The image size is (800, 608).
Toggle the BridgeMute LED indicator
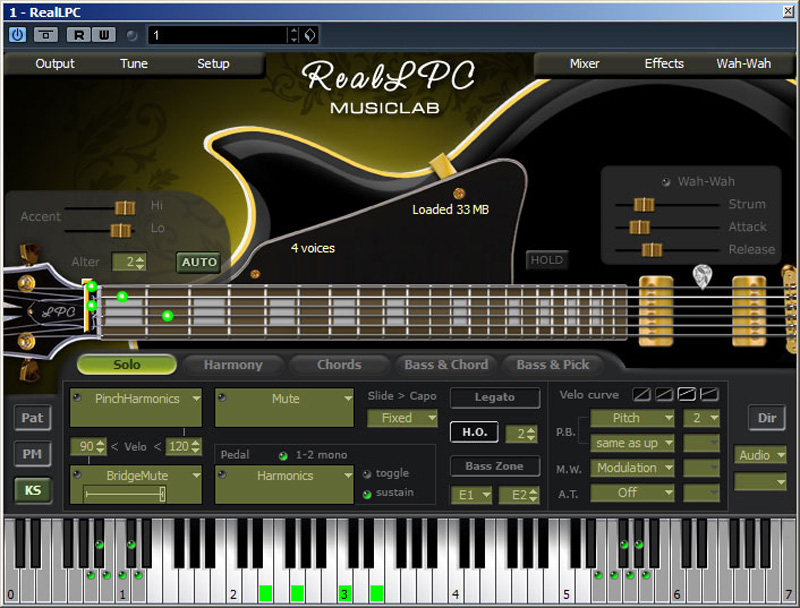pos(77,474)
